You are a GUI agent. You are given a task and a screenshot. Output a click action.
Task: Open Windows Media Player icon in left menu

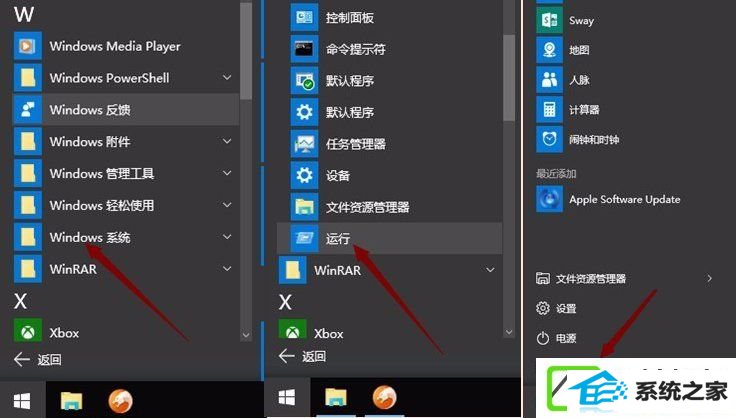point(28,46)
